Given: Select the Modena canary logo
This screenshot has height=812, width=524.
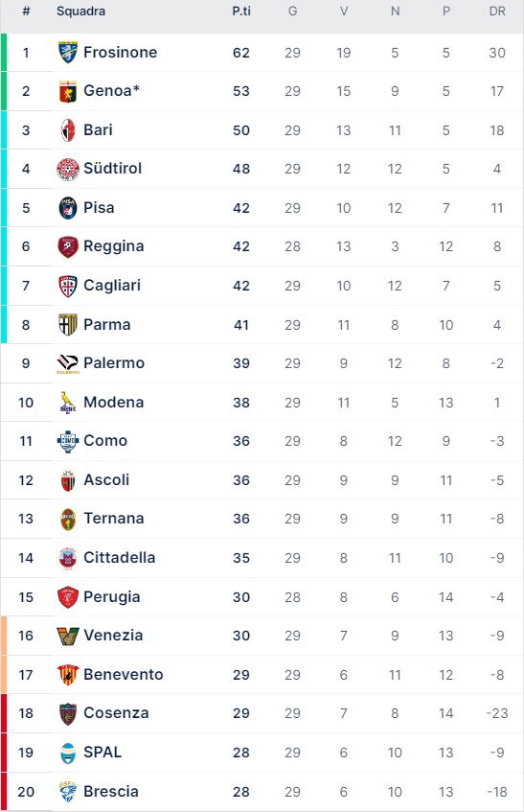Looking at the screenshot, I should (x=68, y=403).
